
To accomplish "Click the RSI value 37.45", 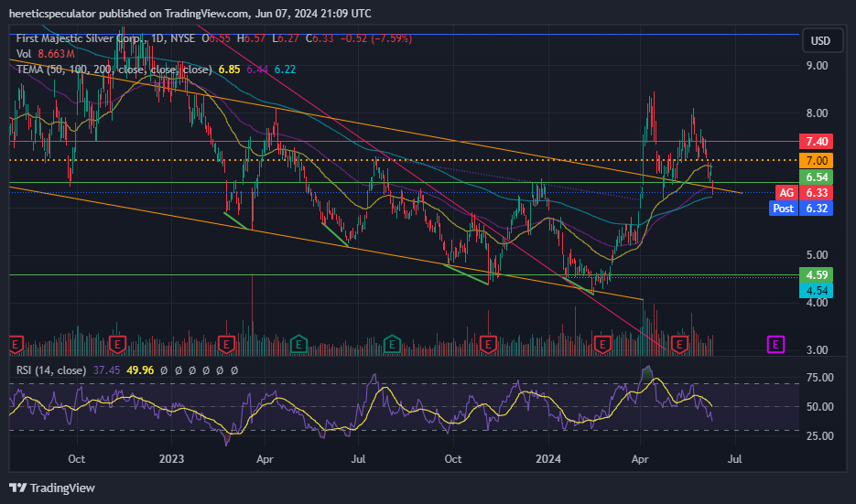I will [106, 370].
